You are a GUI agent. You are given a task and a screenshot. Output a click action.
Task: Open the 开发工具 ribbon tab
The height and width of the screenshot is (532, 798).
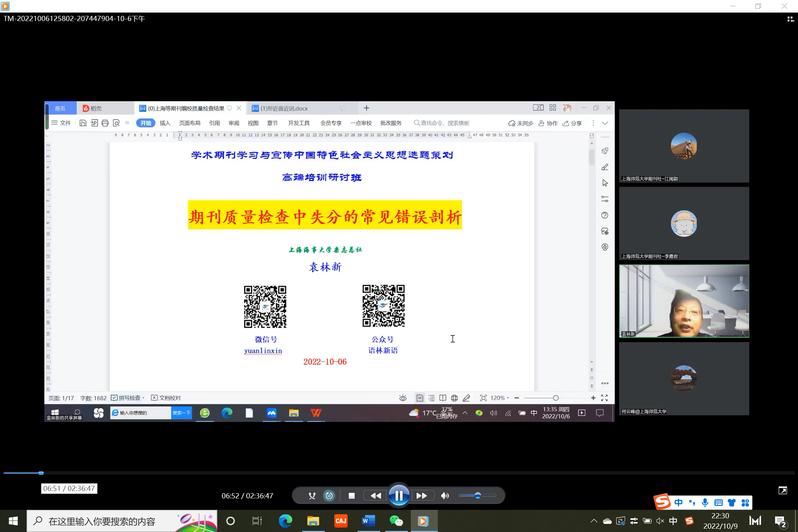[299, 123]
